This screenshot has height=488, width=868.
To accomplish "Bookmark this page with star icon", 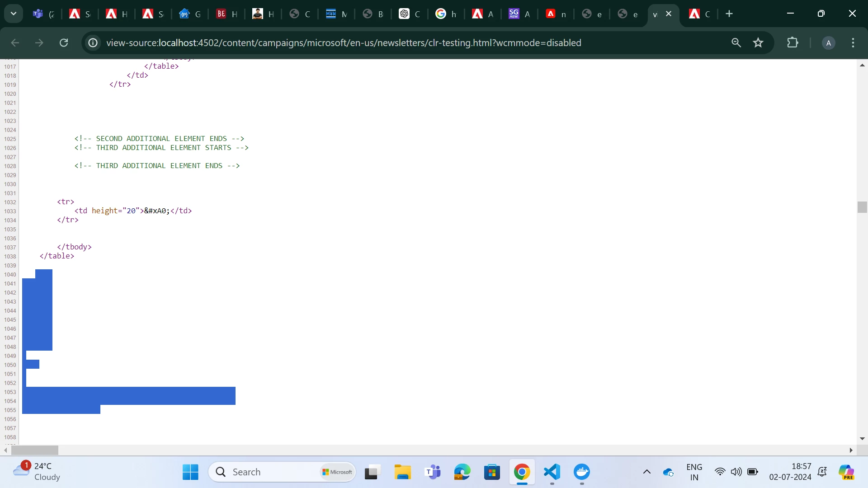I will point(758,42).
